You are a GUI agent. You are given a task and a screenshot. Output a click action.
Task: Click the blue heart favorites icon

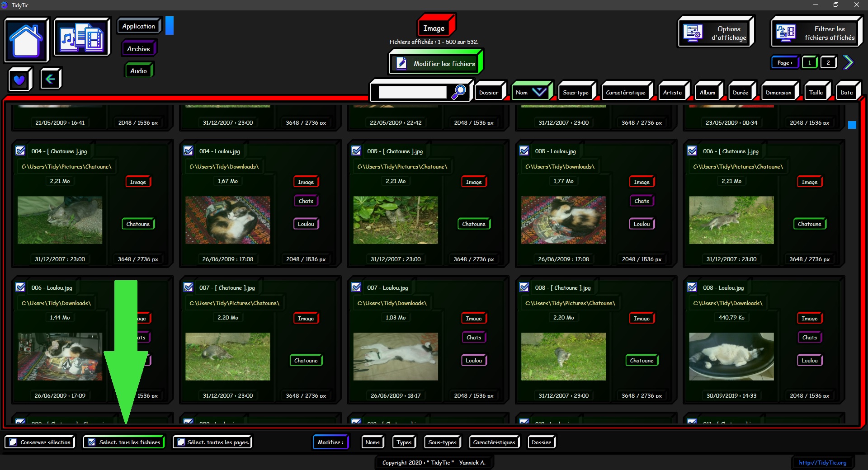[x=19, y=80]
